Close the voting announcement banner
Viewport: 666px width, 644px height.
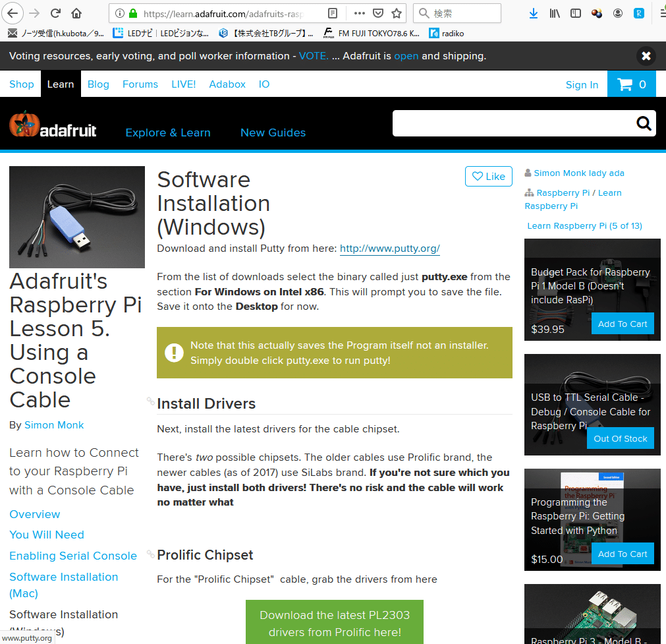tap(646, 55)
